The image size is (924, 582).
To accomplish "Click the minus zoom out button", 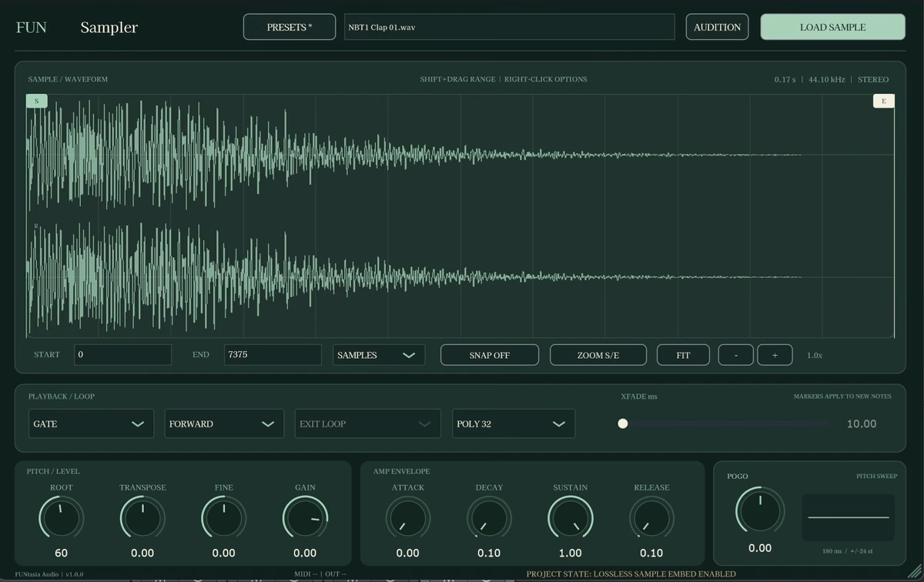I will [x=736, y=355].
